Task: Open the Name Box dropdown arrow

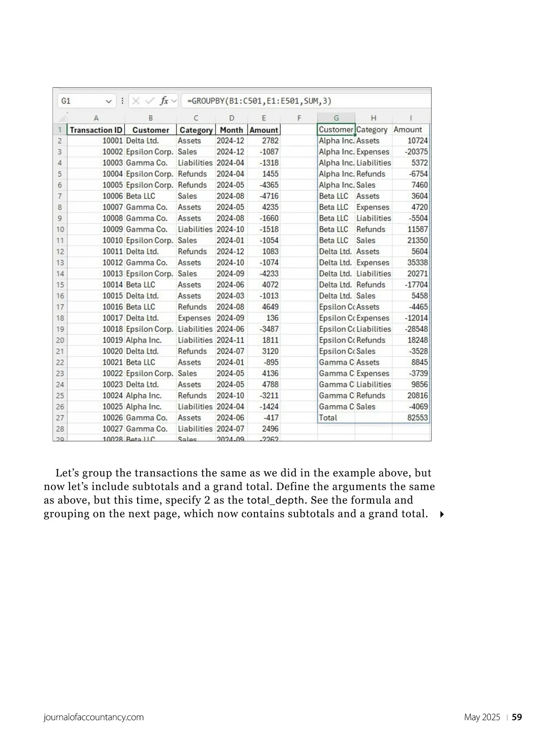Action: tap(109, 101)
